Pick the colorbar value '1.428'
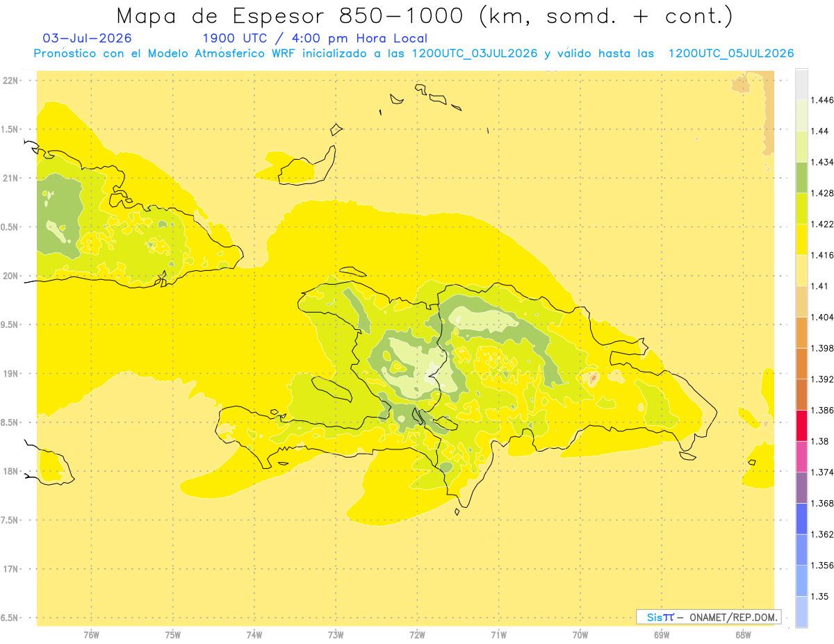 pyautogui.click(x=823, y=193)
